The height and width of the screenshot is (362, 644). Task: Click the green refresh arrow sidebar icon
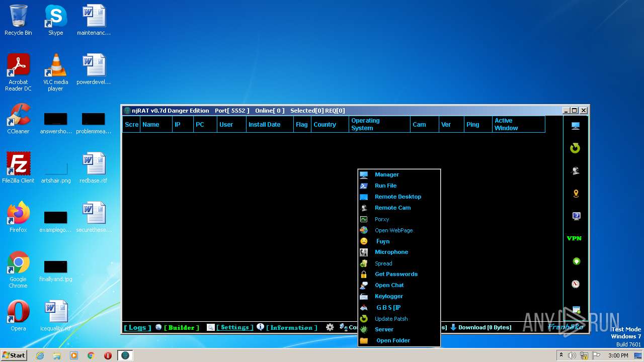pos(575,148)
